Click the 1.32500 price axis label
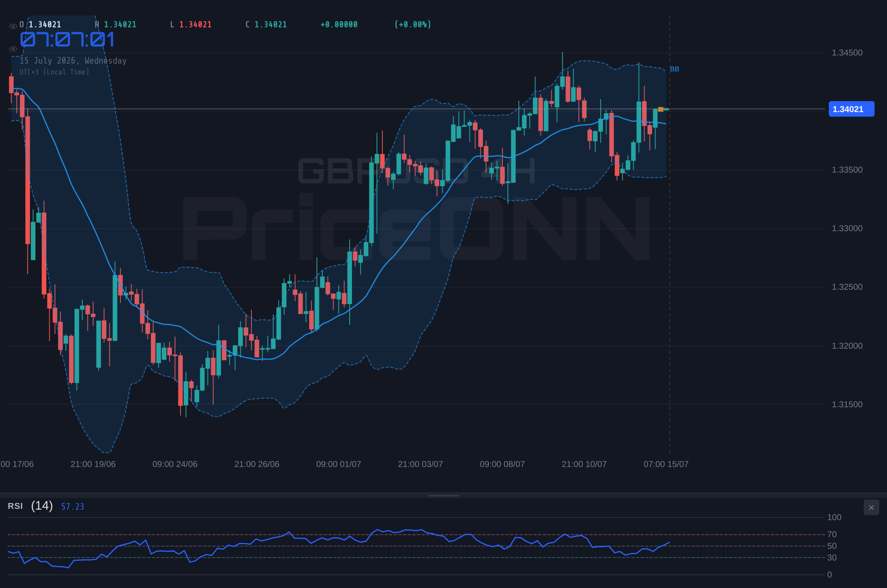This screenshot has width=887, height=588. (847, 287)
